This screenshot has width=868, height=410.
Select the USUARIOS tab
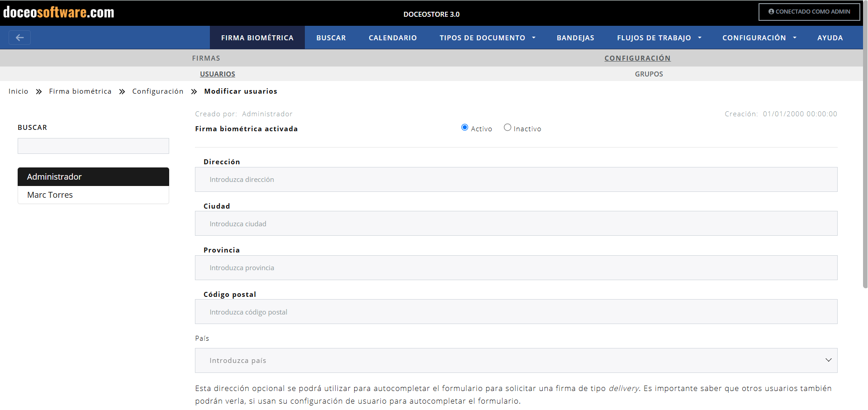[x=217, y=74]
